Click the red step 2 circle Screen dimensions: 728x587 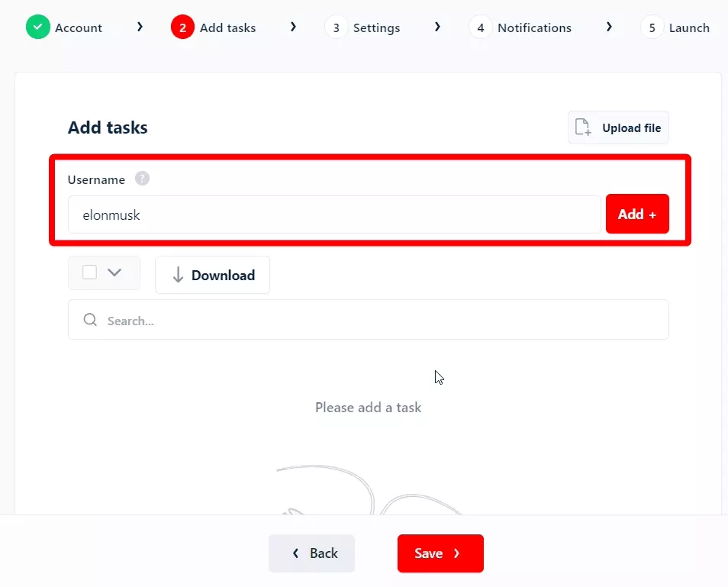183,27
